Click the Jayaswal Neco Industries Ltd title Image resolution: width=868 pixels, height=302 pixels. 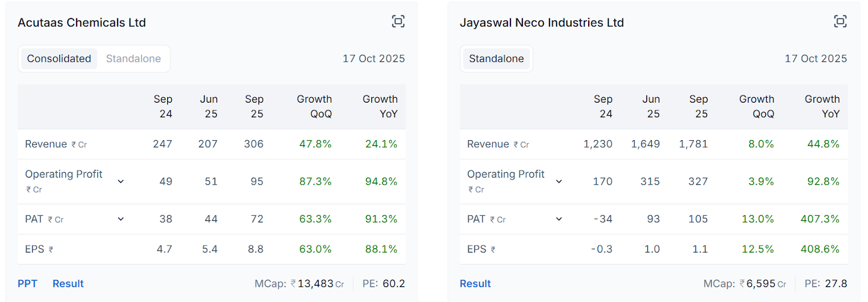pyautogui.click(x=542, y=23)
